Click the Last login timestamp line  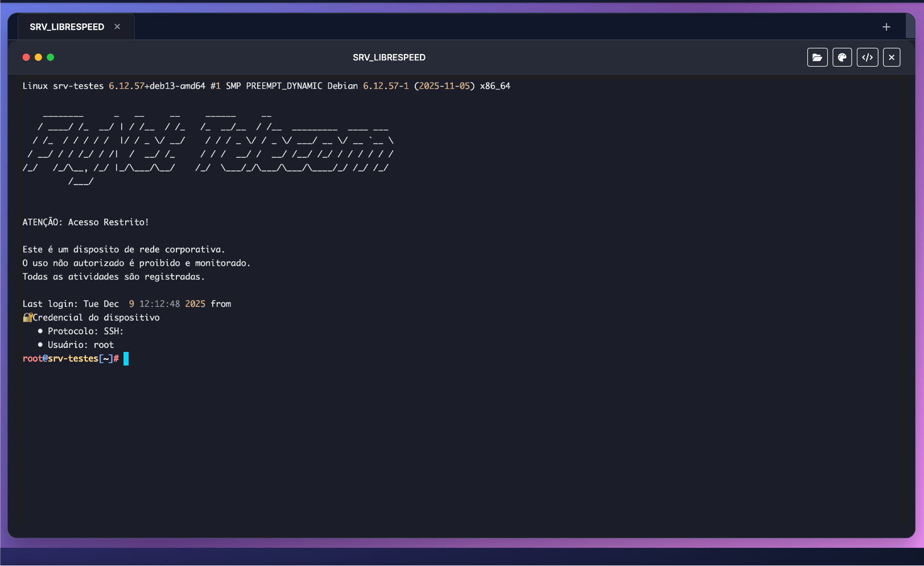(x=126, y=303)
